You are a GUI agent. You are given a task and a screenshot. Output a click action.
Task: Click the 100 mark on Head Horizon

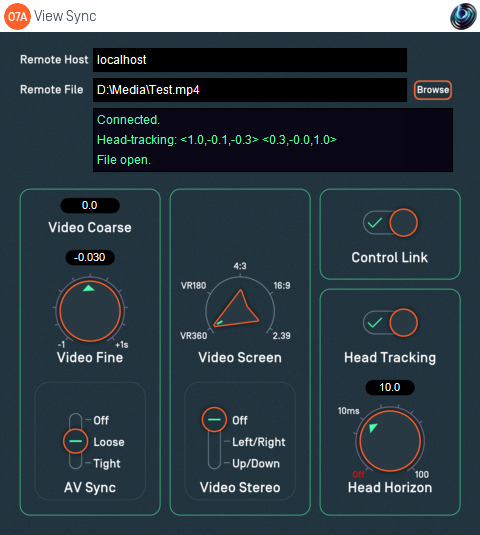point(422,475)
